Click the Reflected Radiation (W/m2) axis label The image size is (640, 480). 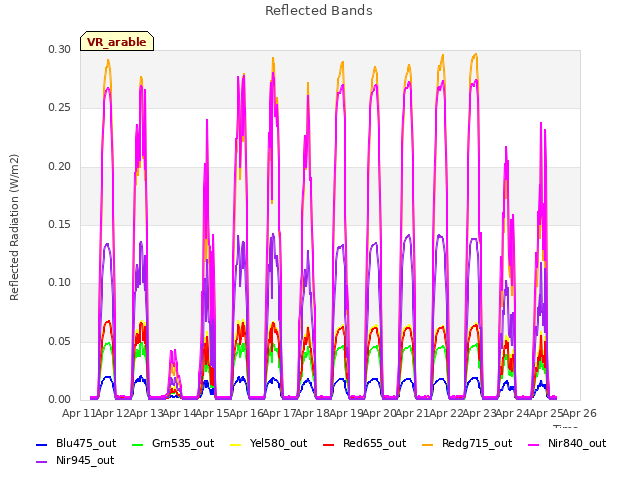click(14, 227)
